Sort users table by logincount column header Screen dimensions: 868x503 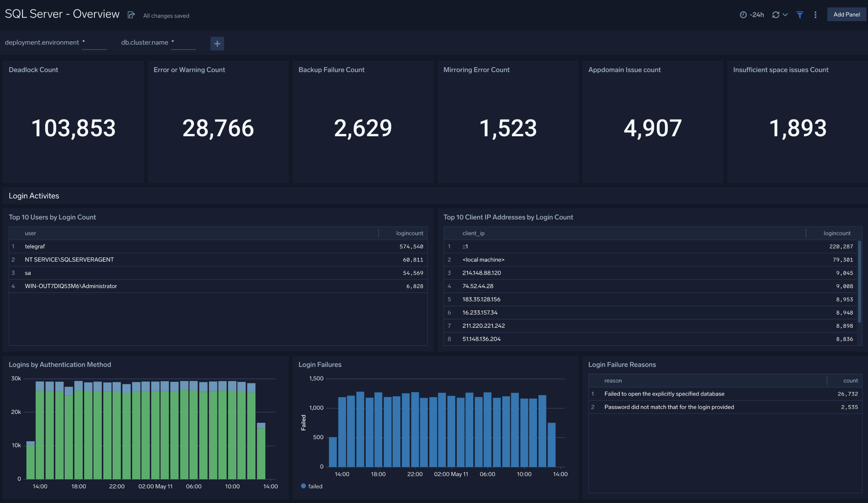pos(410,233)
